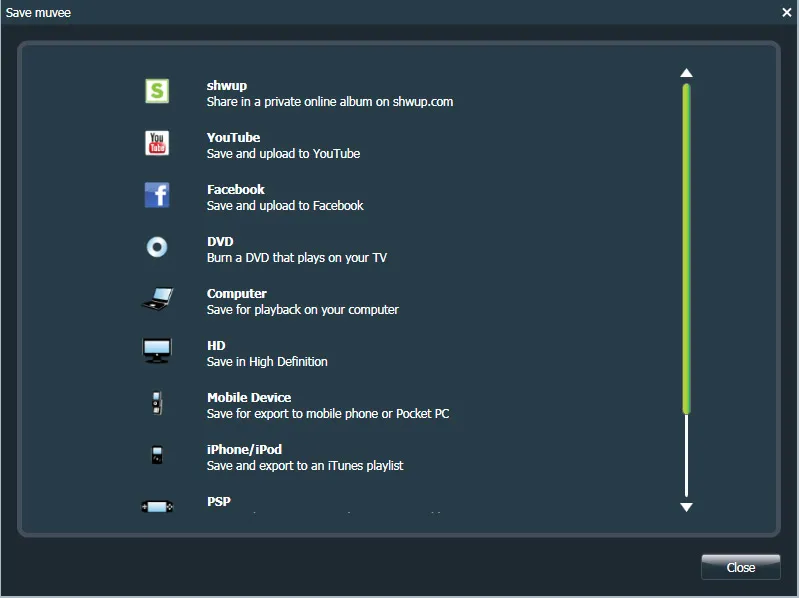Screen dimensions: 799x598
Task: Choose "Save and upload to Facebook" text
Action: (x=285, y=206)
